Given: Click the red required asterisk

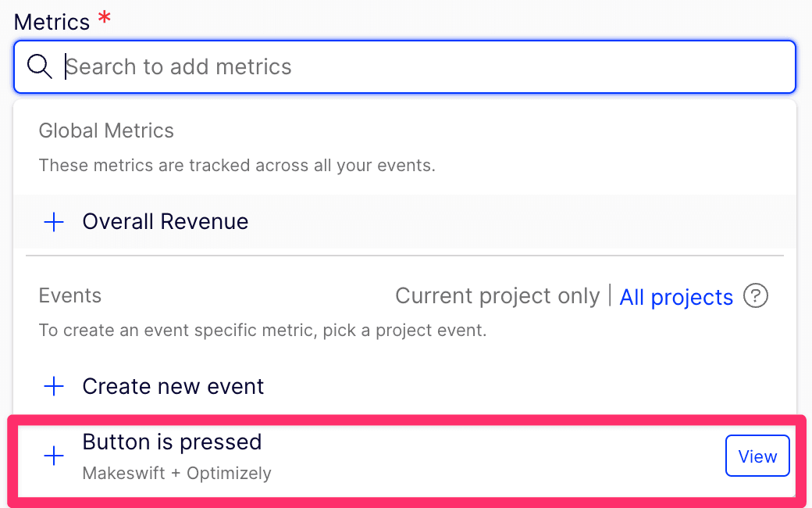Looking at the screenshot, I should click(x=105, y=19).
